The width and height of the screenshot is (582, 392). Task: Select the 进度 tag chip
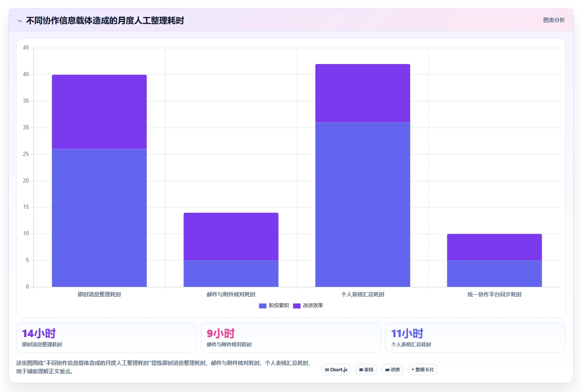tap(392, 370)
